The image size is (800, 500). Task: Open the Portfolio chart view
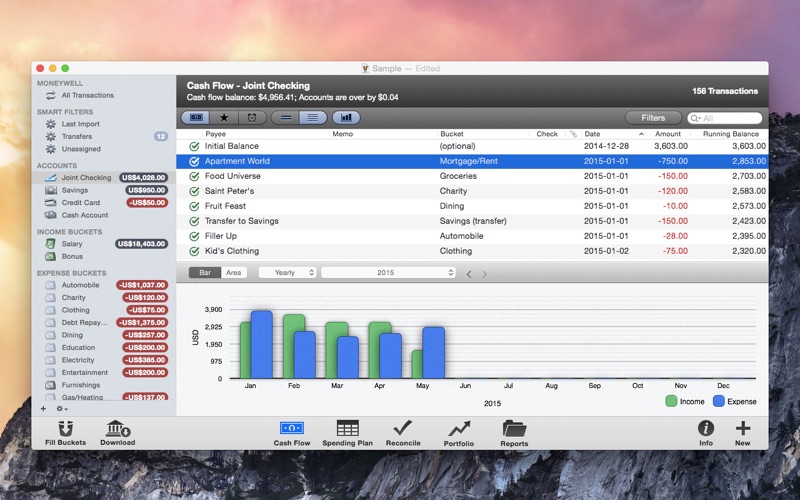click(459, 429)
